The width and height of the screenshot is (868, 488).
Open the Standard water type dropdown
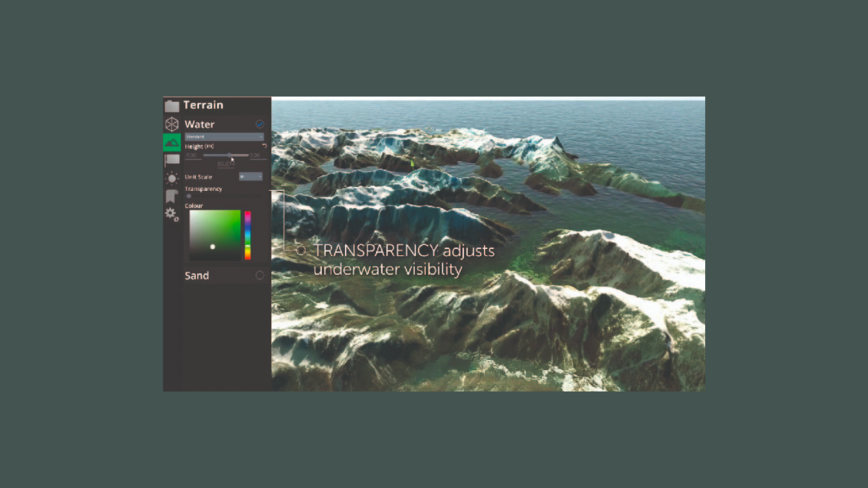pyautogui.click(x=224, y=137)
